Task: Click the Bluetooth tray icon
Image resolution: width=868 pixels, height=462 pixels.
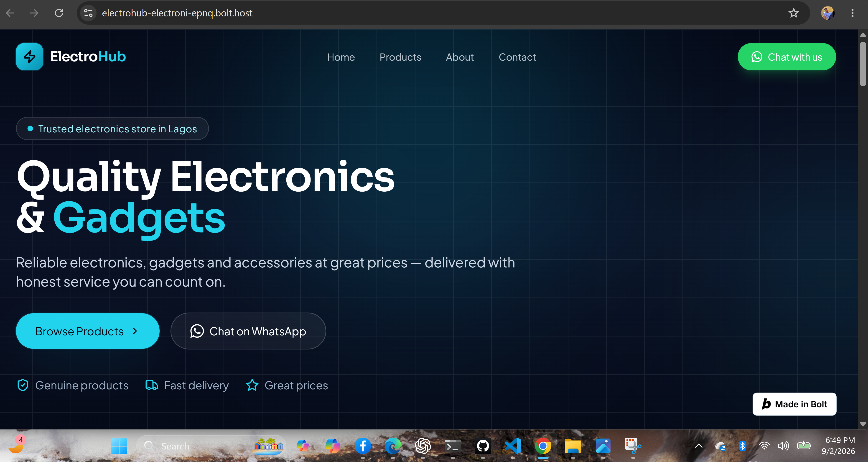Action: 742,446
